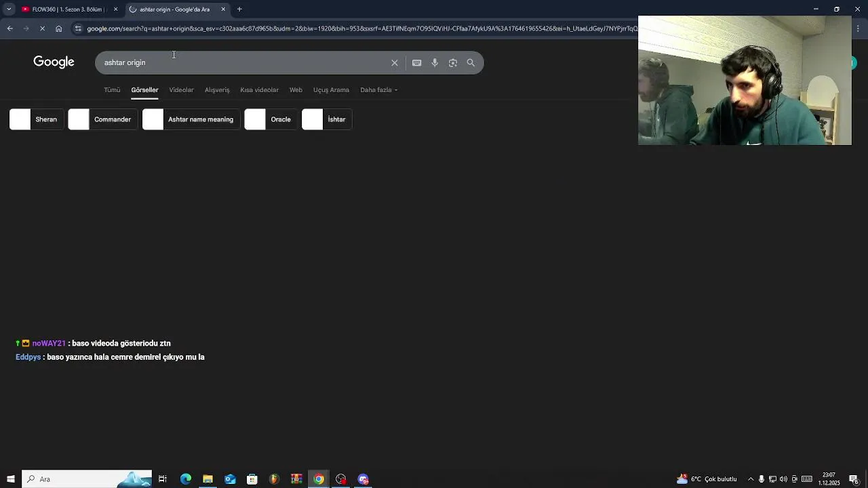Open Microsoft Store from taskbar
The width and height of the screenshot is (868, 488).
252,479
